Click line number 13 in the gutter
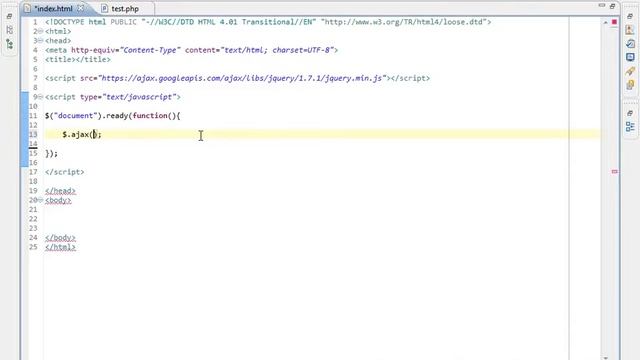 coord(33,135)
